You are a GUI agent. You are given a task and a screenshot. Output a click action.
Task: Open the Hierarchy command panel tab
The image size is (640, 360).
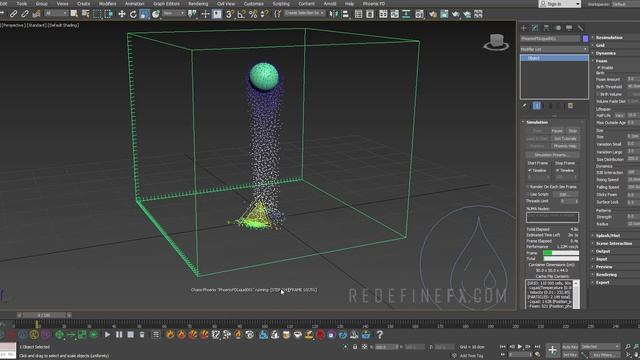click(x=547, y=28)
